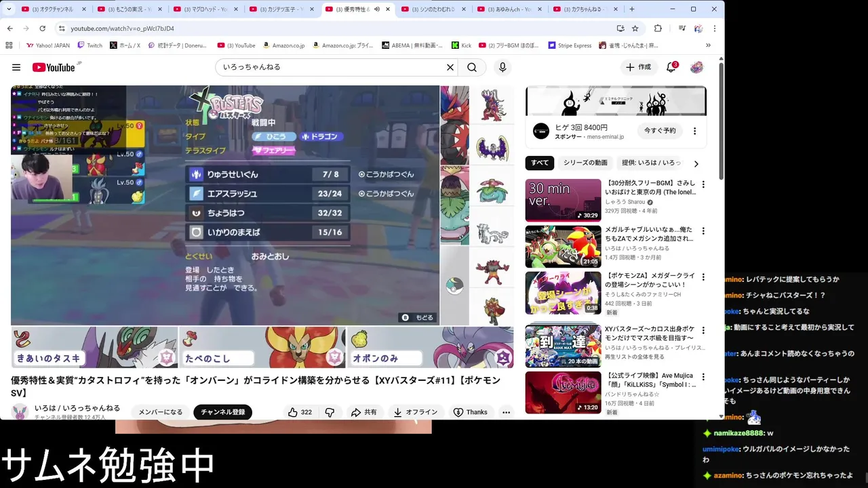The height and width of the screenshot is (488, 868).
Task: Show next filter chips arrow
Action: tap(696, 163)
